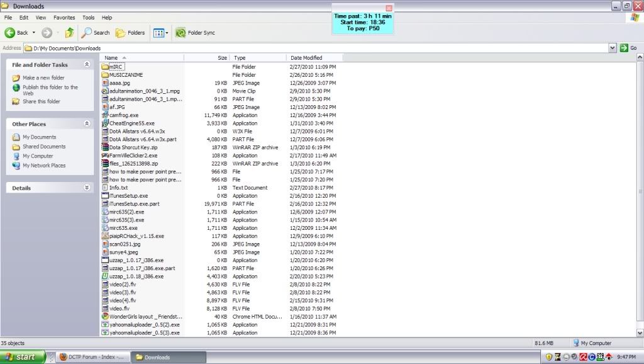Sort by the Name column header

(142, 57)
